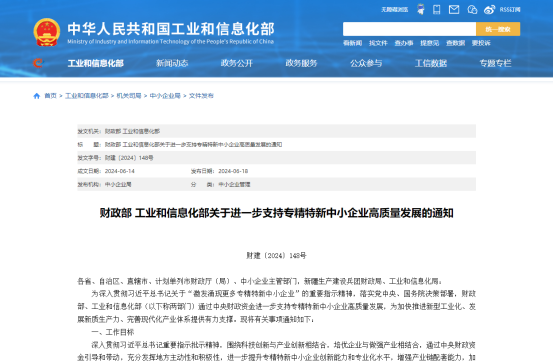The height and width of the screenshot is (364, 554).
Task: Open the 政务公开 navigation menu
Action: point(237,63)
